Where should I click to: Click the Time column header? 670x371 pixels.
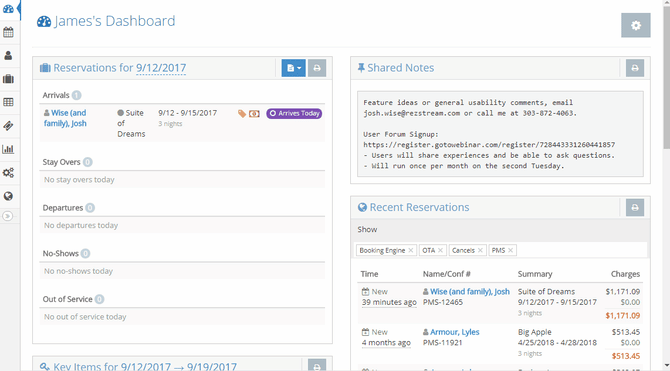click(x=369, y=274)
